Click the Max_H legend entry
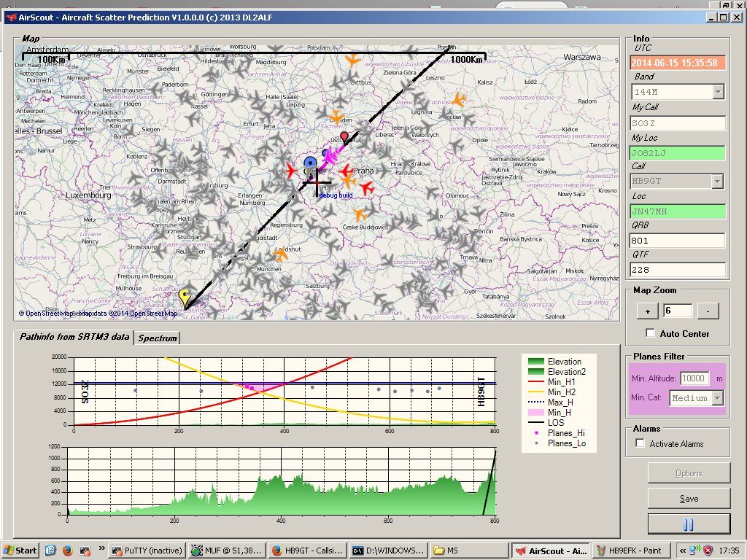Screen dimensions: 747x560 click(x=551, y=402)
